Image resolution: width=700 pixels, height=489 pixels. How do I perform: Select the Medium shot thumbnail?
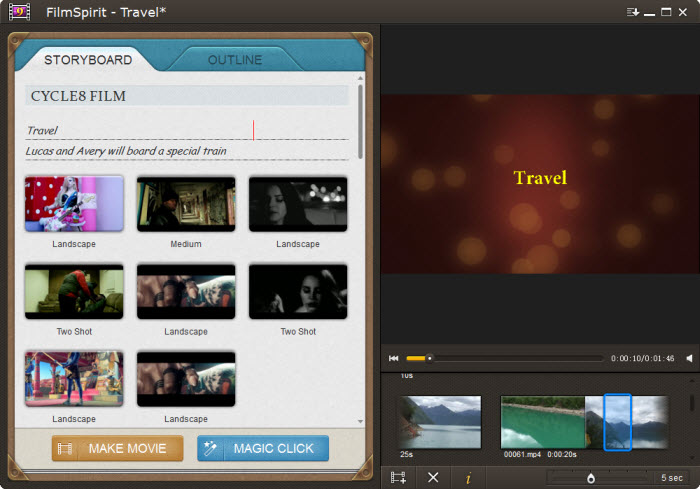186,204
